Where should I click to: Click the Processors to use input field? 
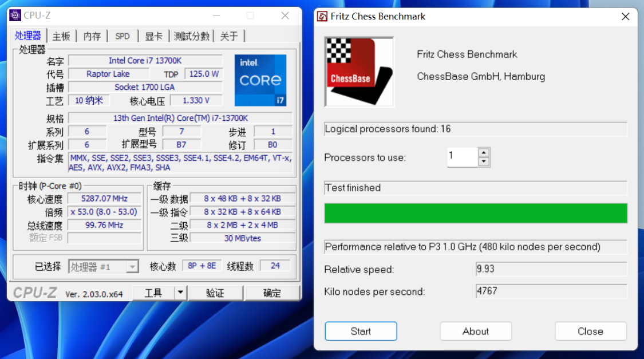tap(463, 157)
